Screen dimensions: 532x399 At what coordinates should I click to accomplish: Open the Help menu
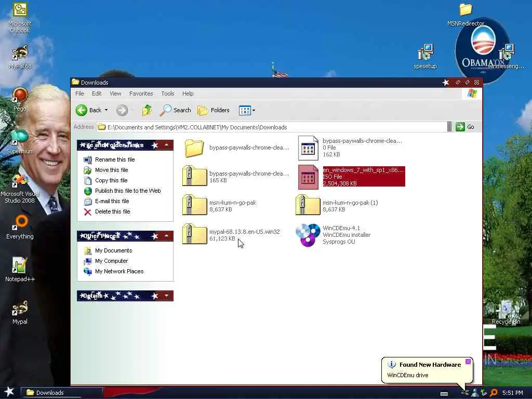point(188,94)
